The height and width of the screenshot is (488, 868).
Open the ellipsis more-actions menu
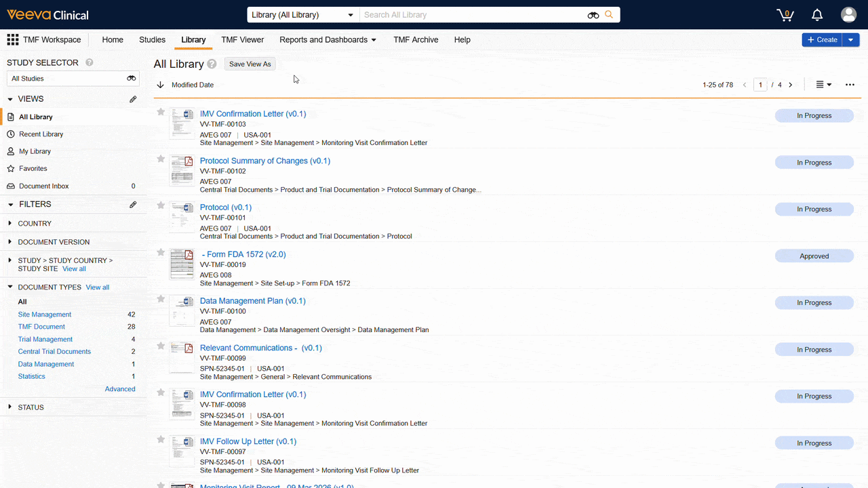(850, 85)
